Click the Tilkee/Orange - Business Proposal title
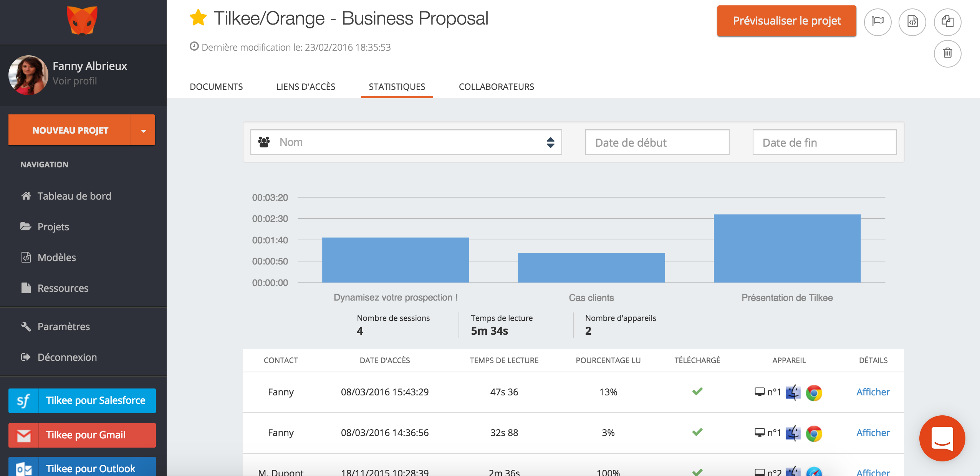The width and height of the screenshot is (980, 476). click(x=351, y=18)
